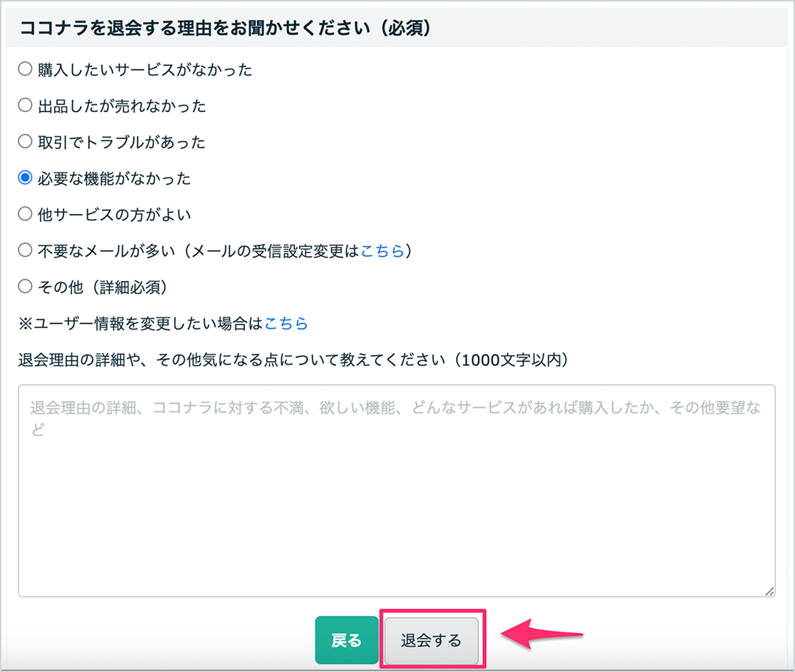Grab the textarea resize handle corner
Screen dimensions: 795x672
pyautogui.click(x=769, y=591)
